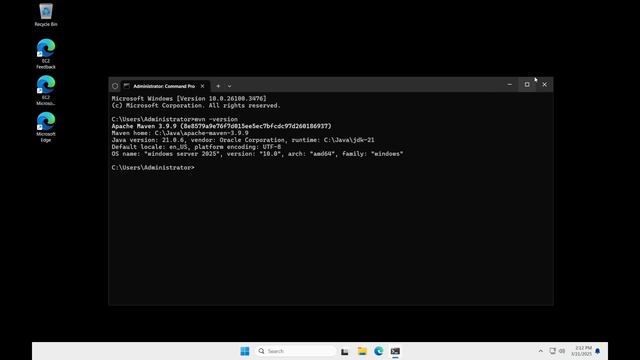Open the notification bell icon

[598, 351]
